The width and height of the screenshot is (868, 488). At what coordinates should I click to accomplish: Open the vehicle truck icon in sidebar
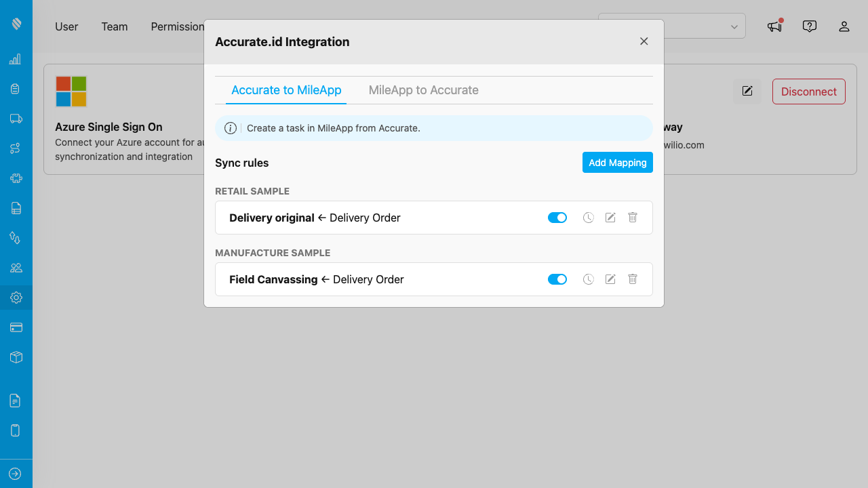(16, 119)
